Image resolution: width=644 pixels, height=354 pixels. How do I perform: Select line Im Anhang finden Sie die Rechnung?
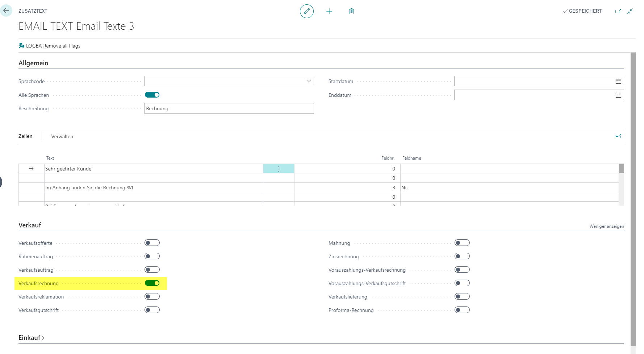tap(89, 188)
